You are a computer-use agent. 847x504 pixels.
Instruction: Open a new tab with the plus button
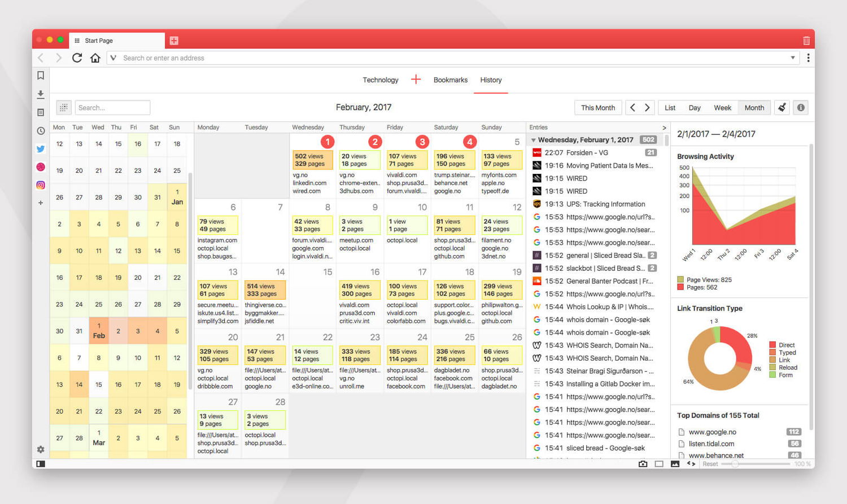173,40
